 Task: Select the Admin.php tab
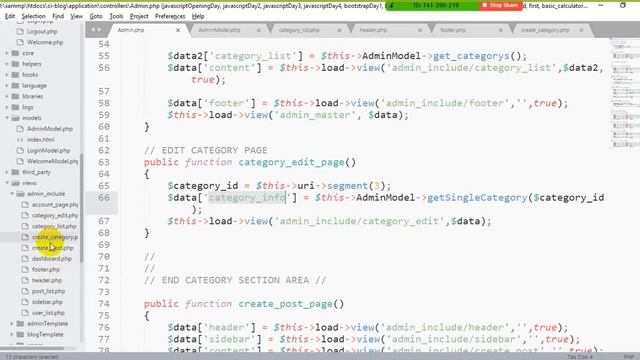pos(131,30)
